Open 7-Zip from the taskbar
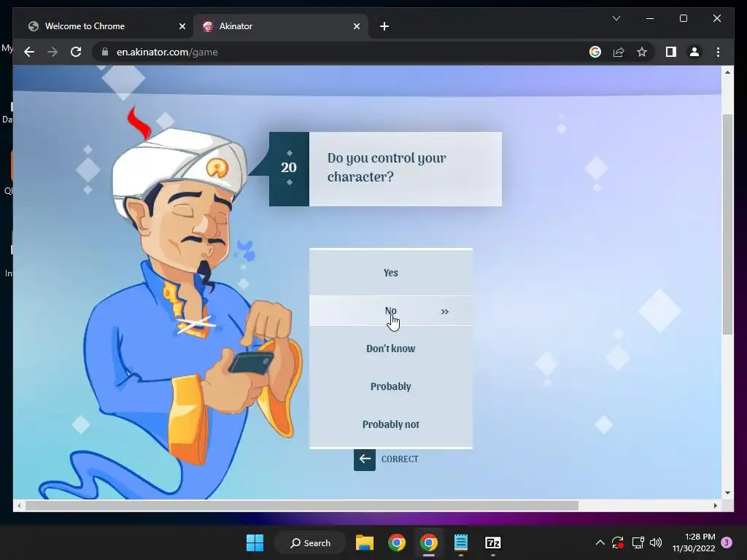 pos(492,542)
